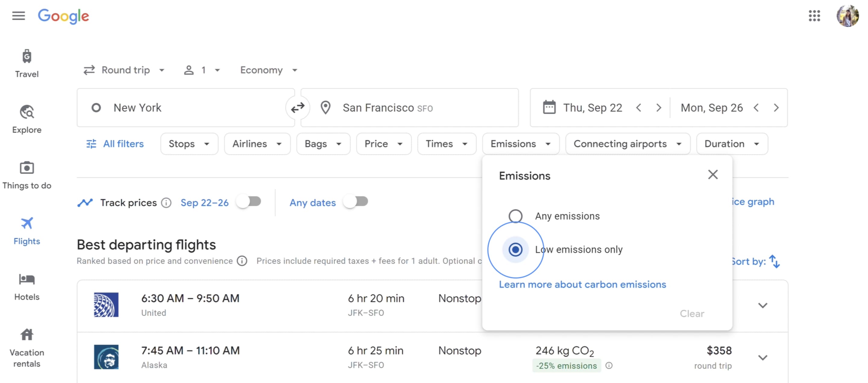Open the Airlines filter menu

coord(257,144)
